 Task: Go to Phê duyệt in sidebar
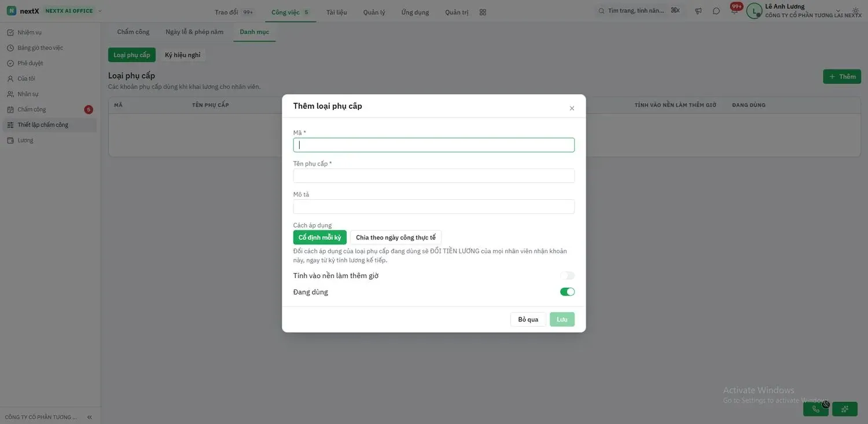pos(50,63)
